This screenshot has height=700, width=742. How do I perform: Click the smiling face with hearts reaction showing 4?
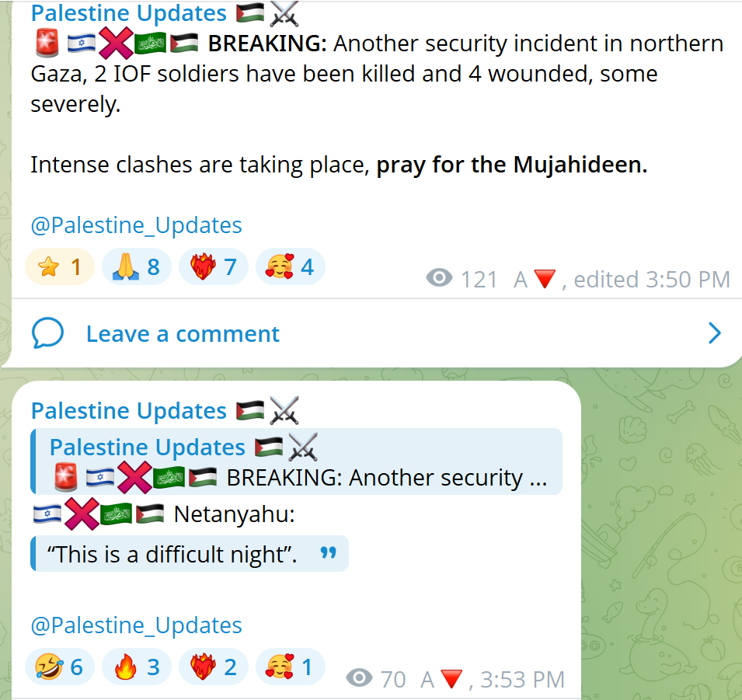(x=290, y=266)
